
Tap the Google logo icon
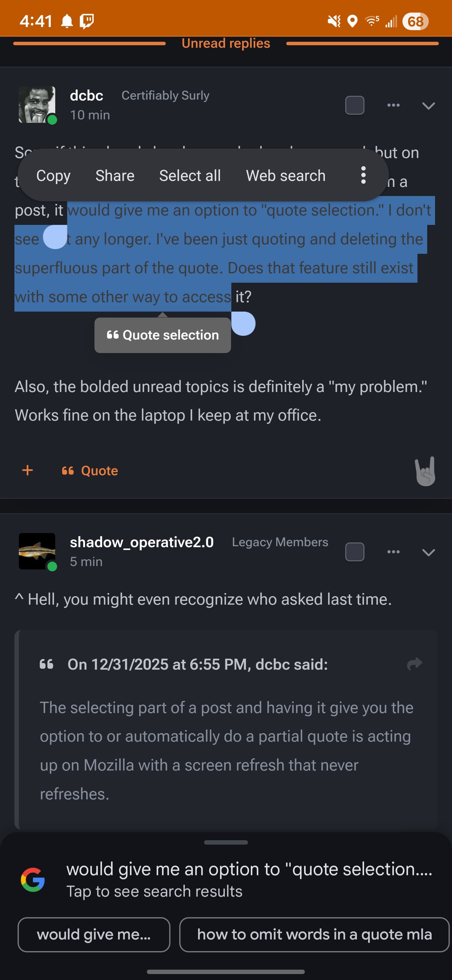click(x=33, y=879)
